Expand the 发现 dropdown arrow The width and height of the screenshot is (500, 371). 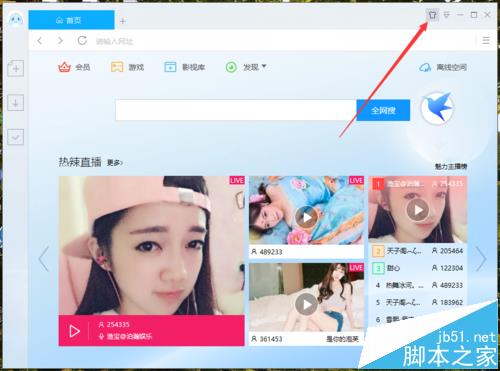(264, 66)
